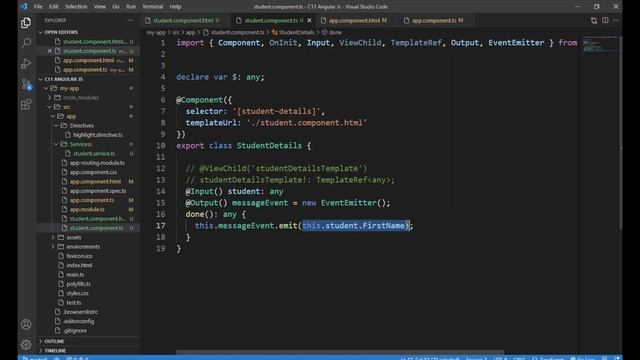Open index.html in the tree
The height and width of the screenshot is (360, 640).
[x=79, y=265]
